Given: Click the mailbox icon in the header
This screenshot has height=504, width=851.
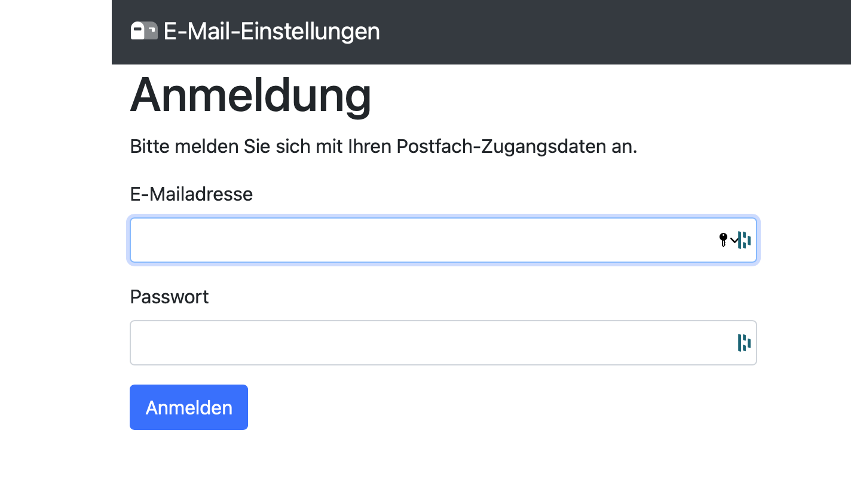Looking at the screenshot, I should tap(143, 31).
